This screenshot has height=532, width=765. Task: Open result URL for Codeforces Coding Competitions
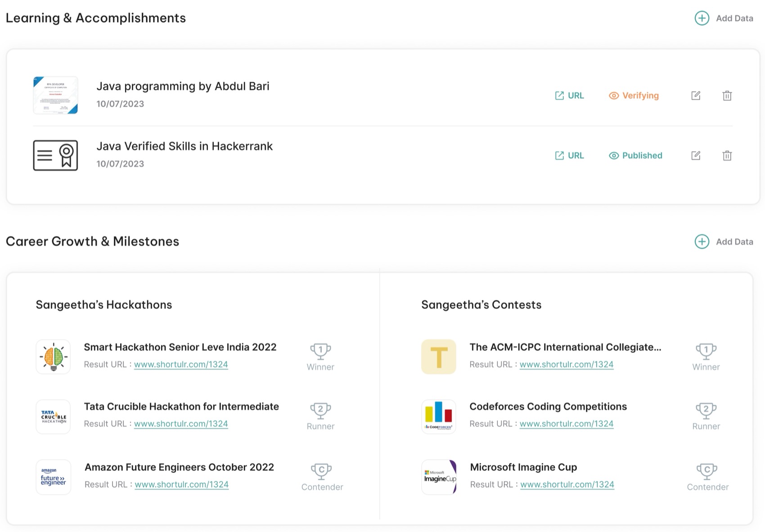tap(567, 424)
